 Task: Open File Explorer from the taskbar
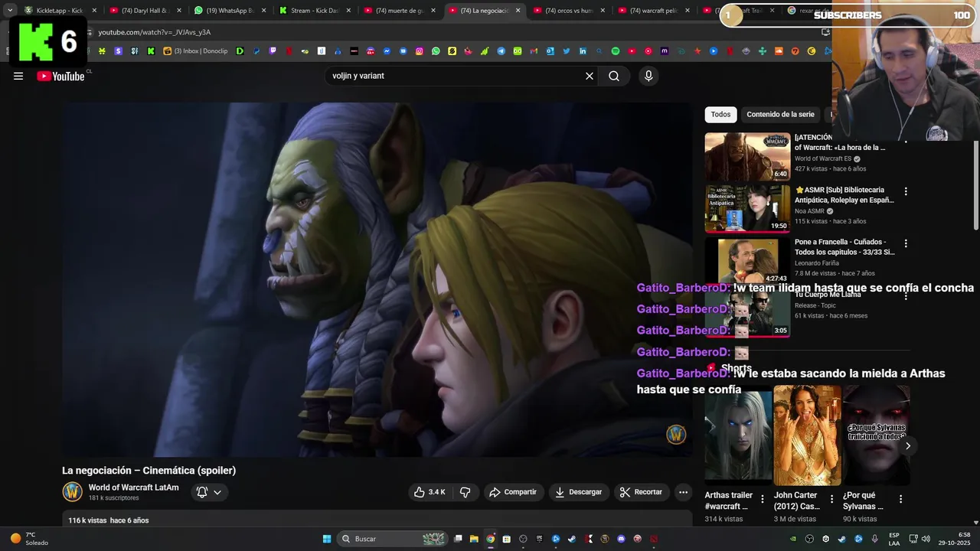(474, 539)
